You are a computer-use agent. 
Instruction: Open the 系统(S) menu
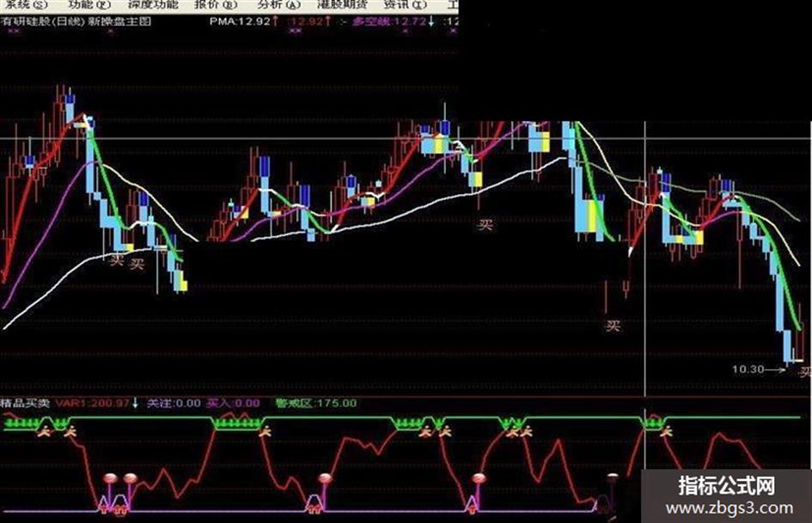[x=26, y=4]
